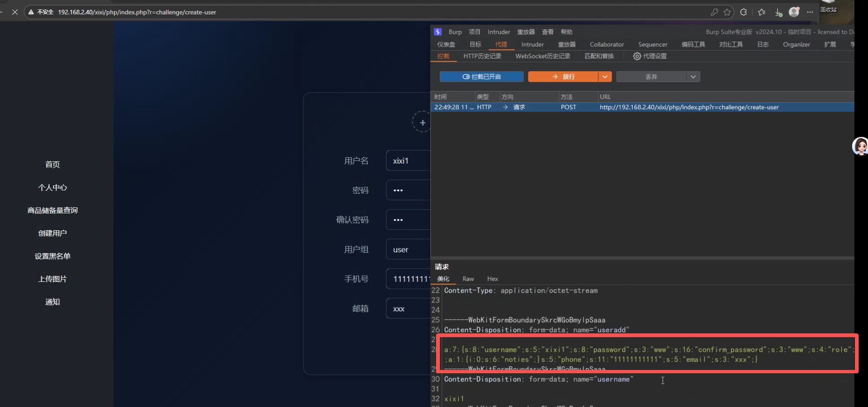The height and width of the screenshot is (407, 868).
Task: Click the 用户名 field containing xixi1
Action: coord(408,161)
